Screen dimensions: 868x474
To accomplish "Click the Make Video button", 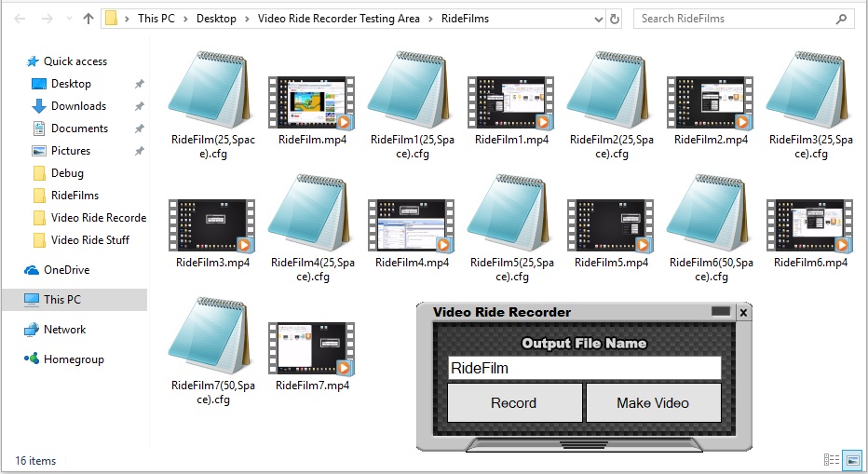I will [x=653, y=402].
